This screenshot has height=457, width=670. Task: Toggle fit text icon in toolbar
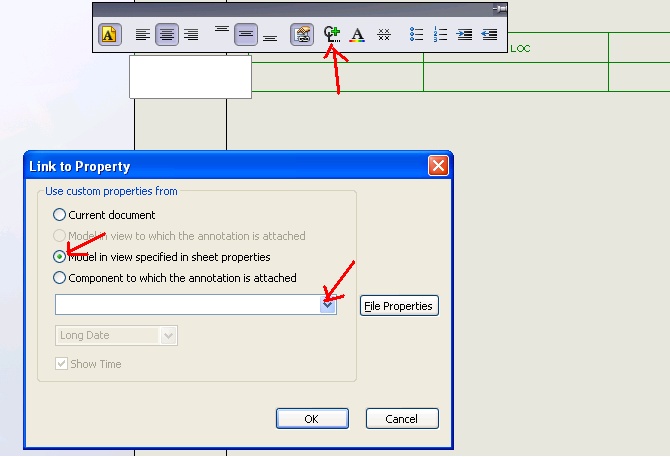pos(302,35)
